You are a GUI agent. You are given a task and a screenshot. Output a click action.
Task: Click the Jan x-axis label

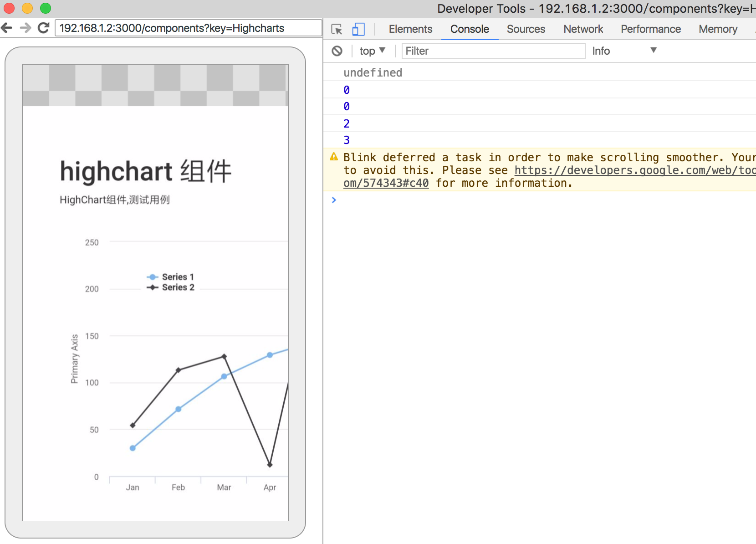[133, 488]
